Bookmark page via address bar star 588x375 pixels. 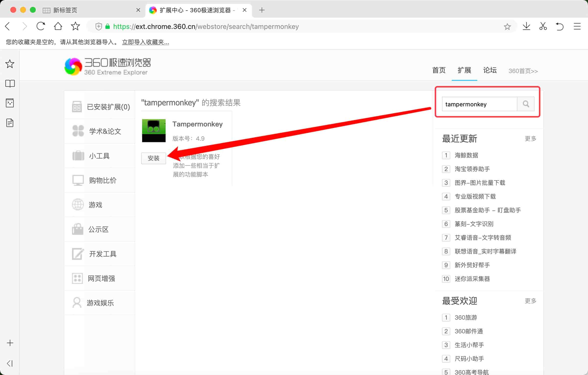point(507,26)
